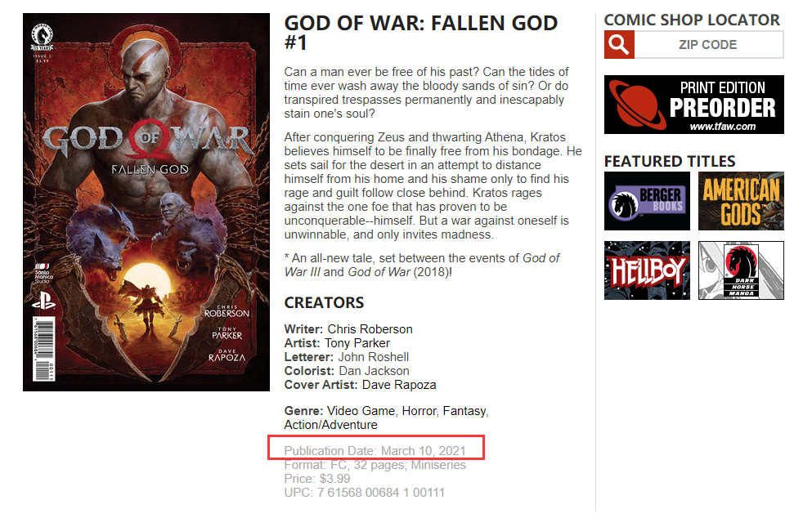The width and height of the screenshot is (812, 518).
Task: Click writer name Chris Roberson
Action: click(370, 329)
